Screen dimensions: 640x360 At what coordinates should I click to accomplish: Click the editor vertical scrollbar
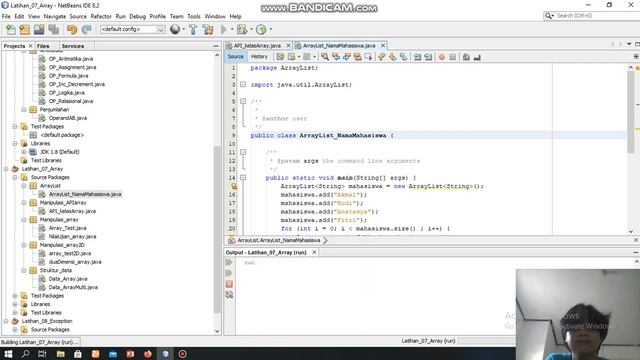point(631,111)
